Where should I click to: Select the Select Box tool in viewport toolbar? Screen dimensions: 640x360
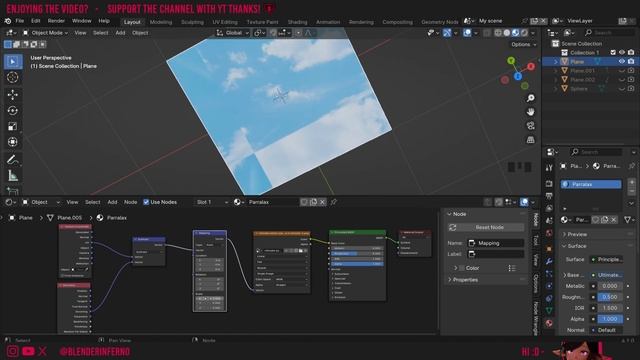click(13, 61)
